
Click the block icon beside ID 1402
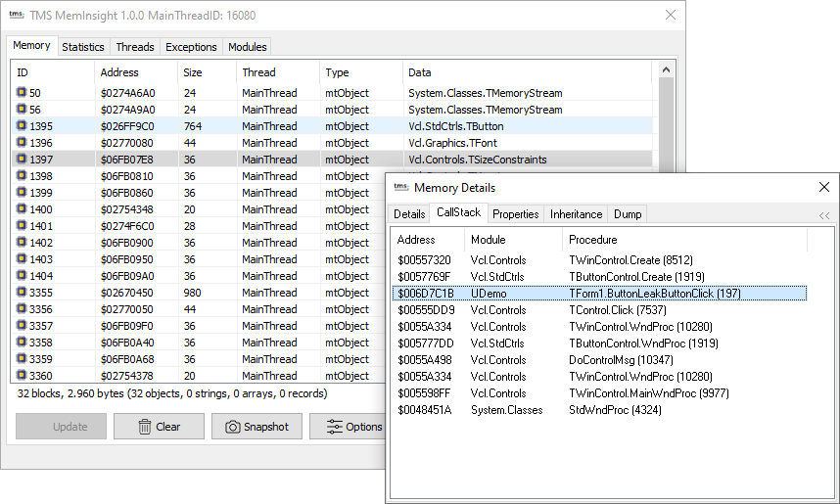(x=22, y=243)
